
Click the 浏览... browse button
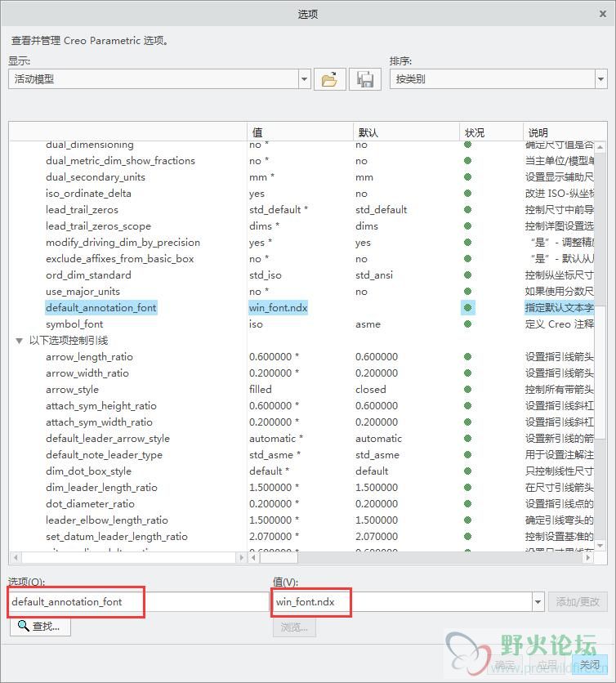coord(294,627)
